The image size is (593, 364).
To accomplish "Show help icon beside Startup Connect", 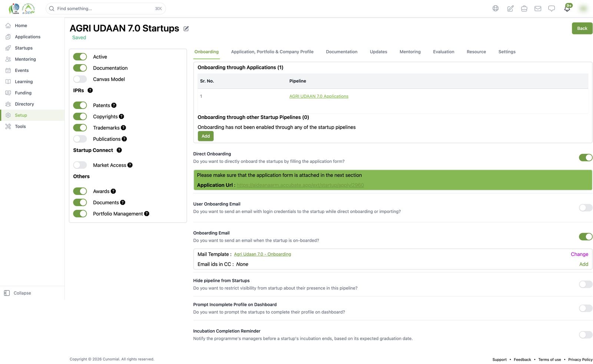I will (x=119, y=150).
